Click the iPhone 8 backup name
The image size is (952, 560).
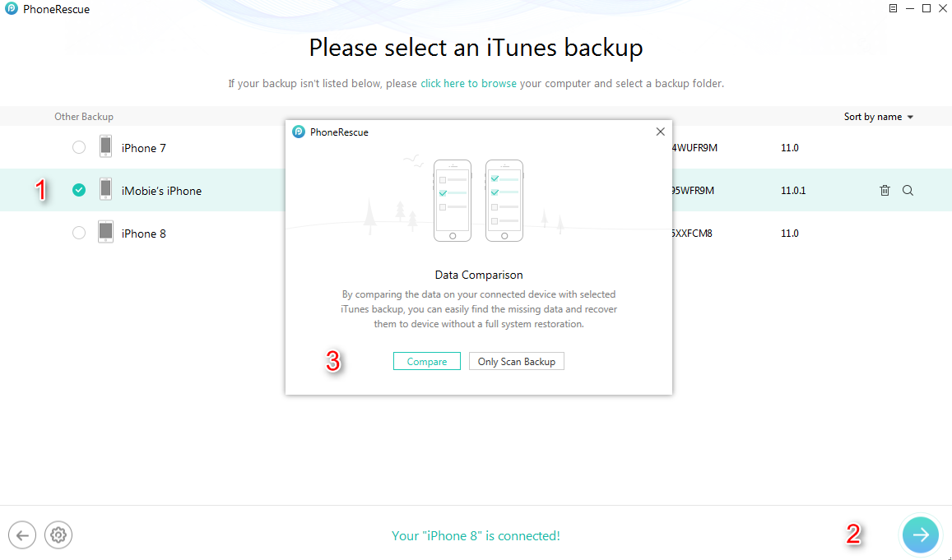(x=143, y=234)
